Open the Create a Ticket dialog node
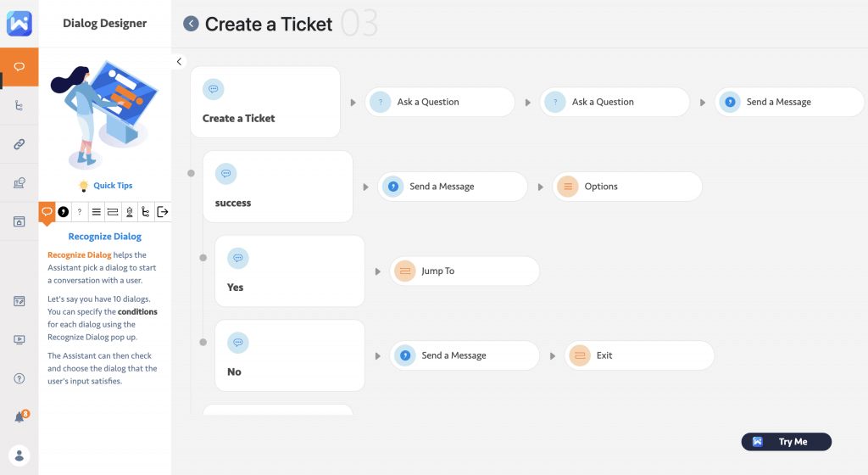This screenshot has height=475, width=868. coord(265,103)
